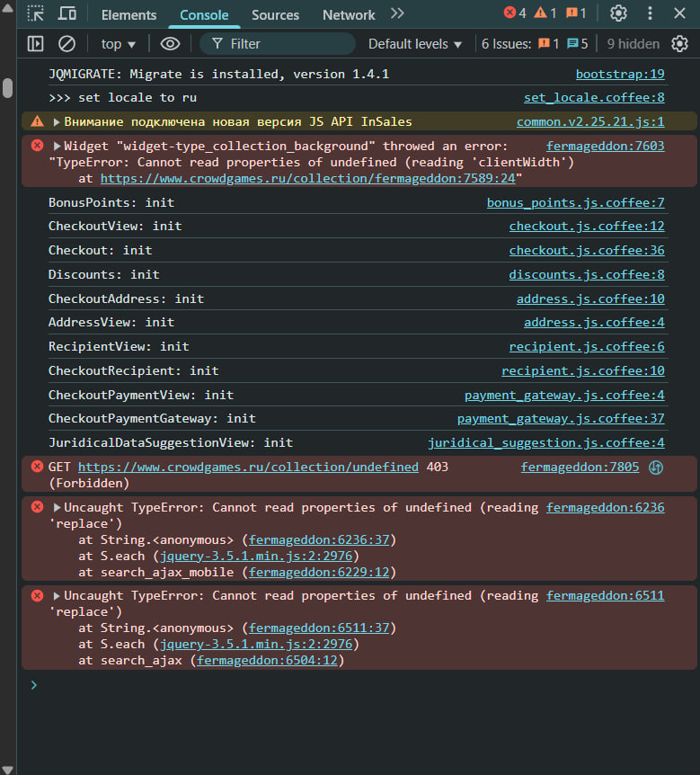Switch to the Network tab
700x775 pixels.
tap(349, 14)
